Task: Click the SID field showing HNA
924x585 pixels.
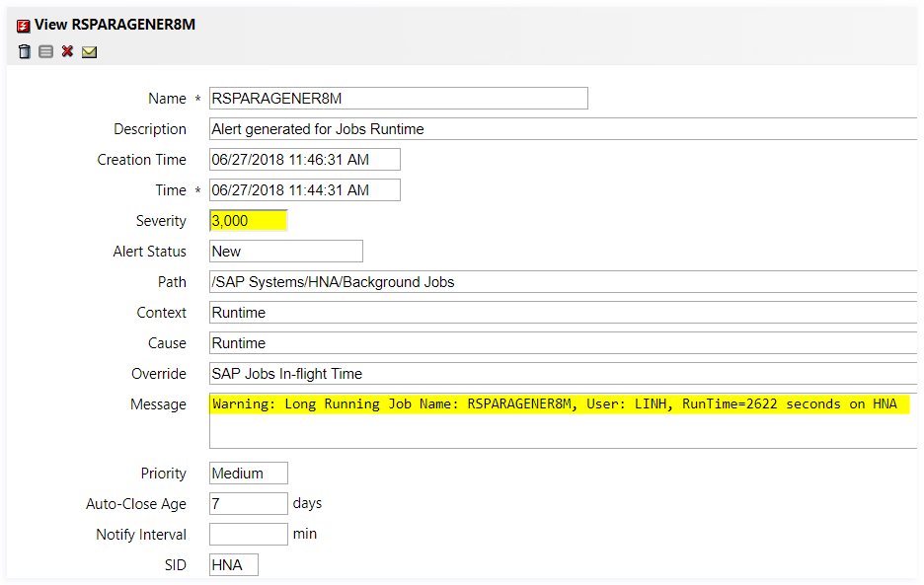Action: (233, 565)
